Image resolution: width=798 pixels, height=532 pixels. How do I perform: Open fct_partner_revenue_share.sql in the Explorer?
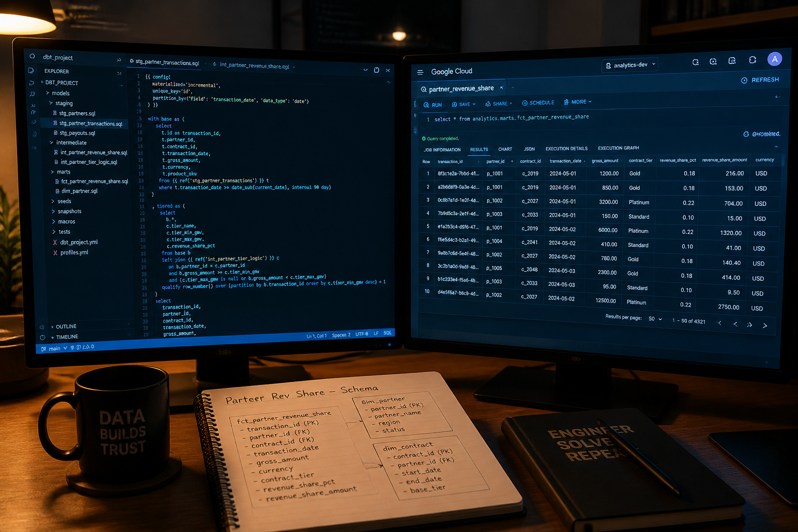(91, 181)
